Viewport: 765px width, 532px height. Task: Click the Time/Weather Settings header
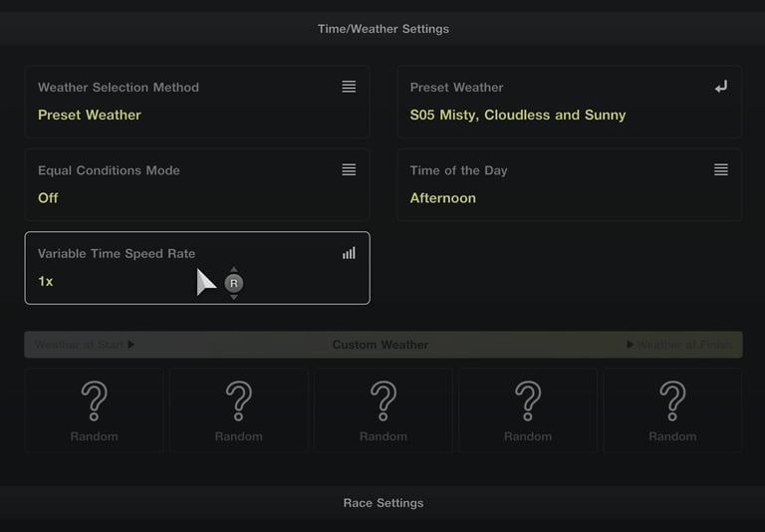(382, 29)
